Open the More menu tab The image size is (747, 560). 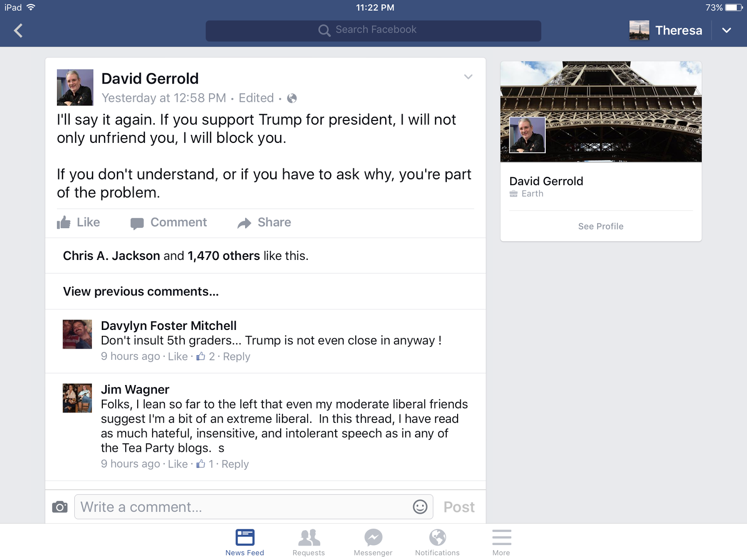pyautogui.click(x=501, y=543)
